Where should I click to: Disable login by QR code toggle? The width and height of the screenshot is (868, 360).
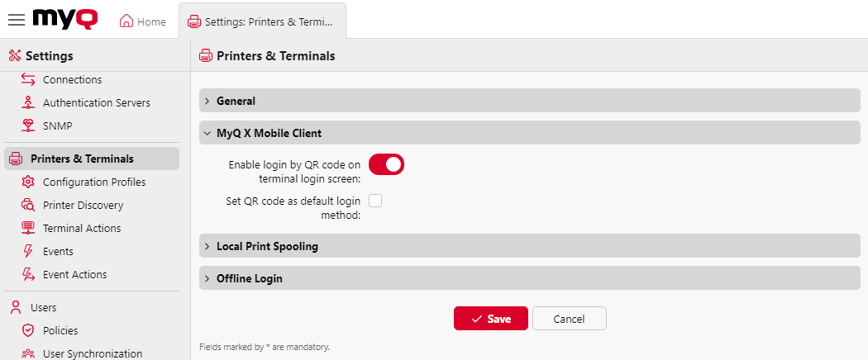coord(386,164)
